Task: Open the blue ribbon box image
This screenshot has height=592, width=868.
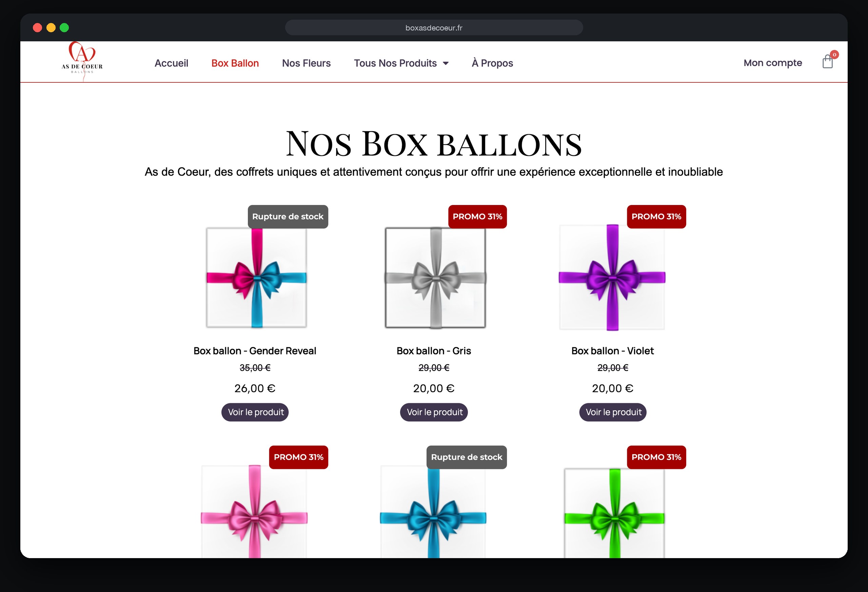Action: pos(433,511)
